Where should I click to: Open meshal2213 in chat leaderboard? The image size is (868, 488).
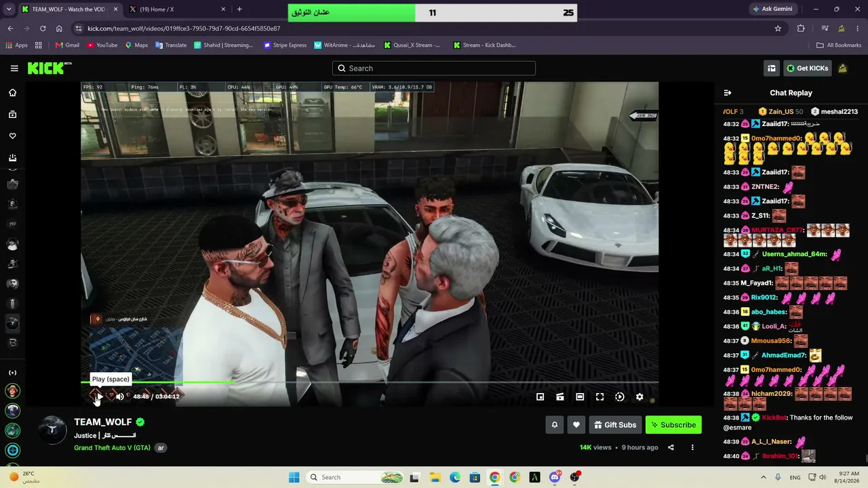coord(835,112)
